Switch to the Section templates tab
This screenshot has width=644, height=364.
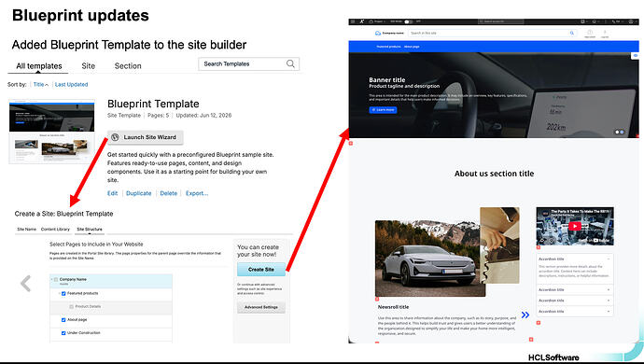click(128, 65)
